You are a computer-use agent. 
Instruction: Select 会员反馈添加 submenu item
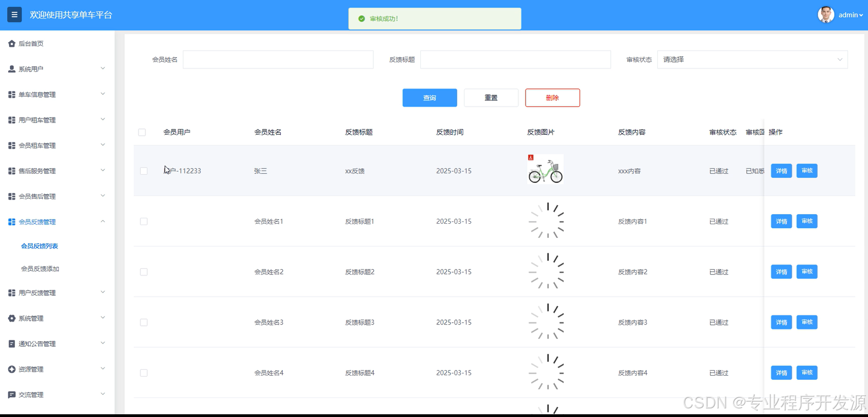[x=40, y=269]
